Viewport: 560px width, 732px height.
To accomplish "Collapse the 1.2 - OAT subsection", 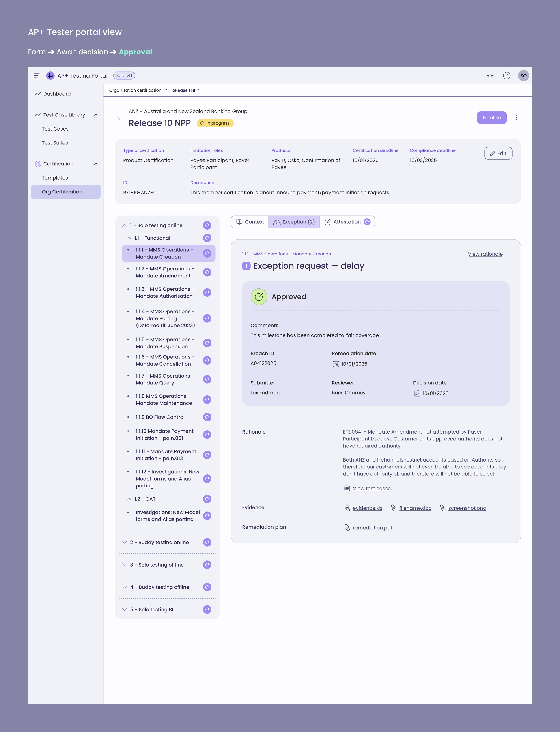I will pos(129,499).
